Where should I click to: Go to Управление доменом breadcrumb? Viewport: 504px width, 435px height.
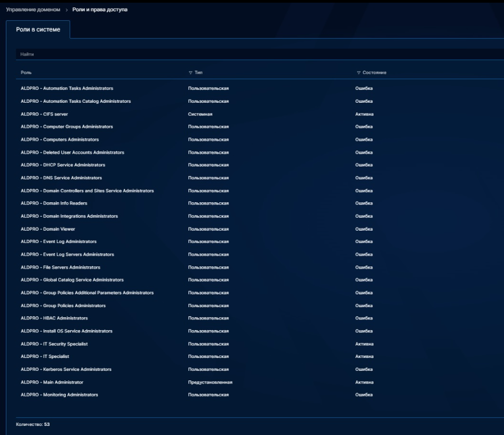[x=33, y=10]
